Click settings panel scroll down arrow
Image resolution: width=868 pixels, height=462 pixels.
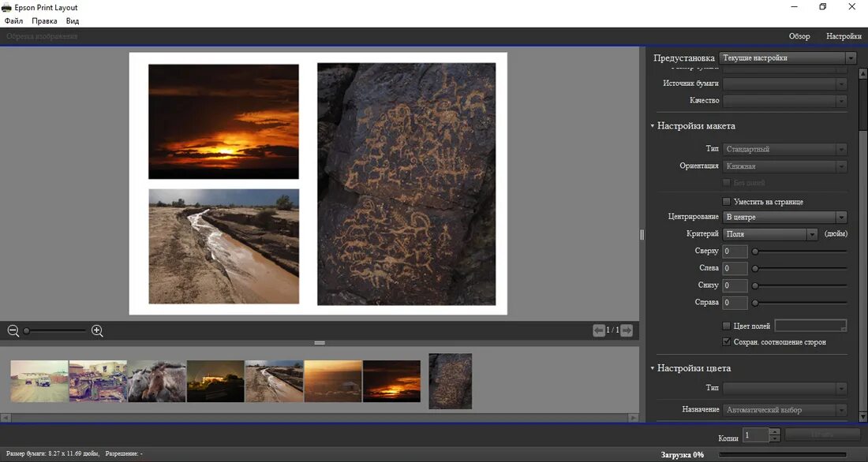(x=862, y=416)
